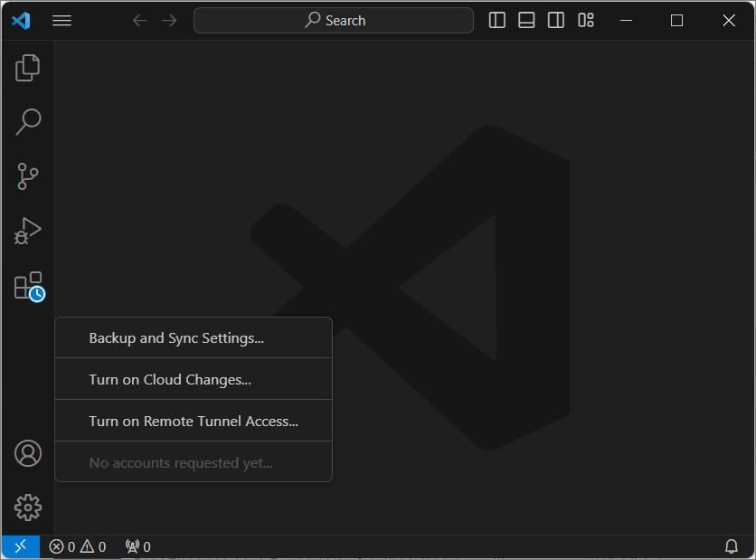The height and width of the screenshot is (560, 756).
Task: Click the Accounts icon
Action: [x=28, y=453]
